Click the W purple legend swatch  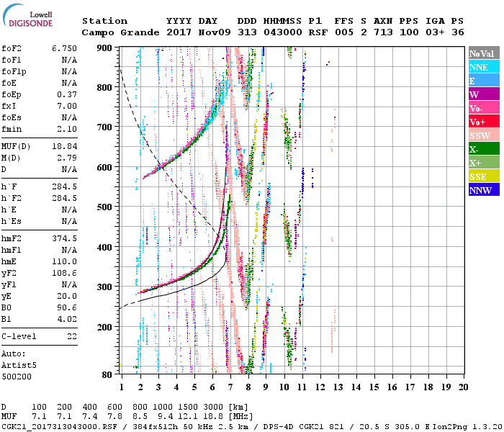point(484,94)
